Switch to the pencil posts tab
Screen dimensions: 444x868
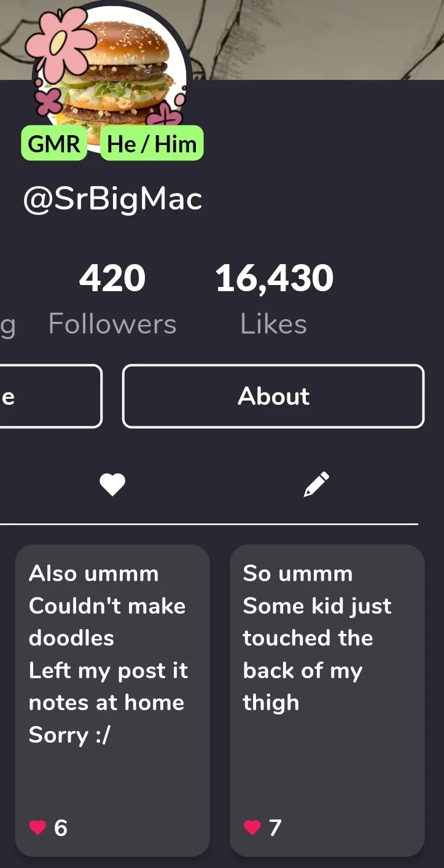[x=317, y=485]
